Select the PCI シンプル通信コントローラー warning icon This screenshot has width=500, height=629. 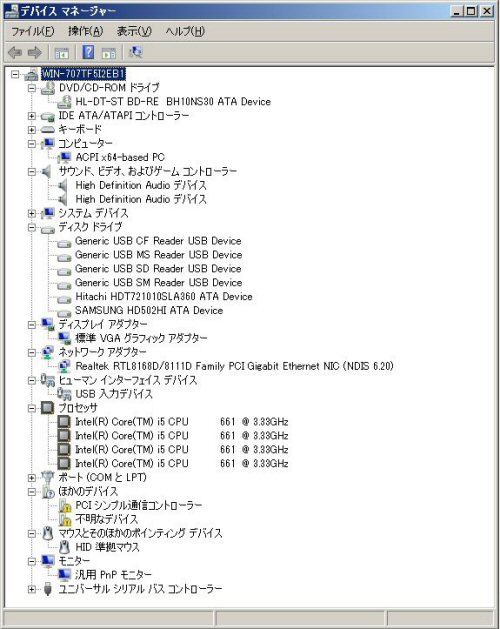65,505
